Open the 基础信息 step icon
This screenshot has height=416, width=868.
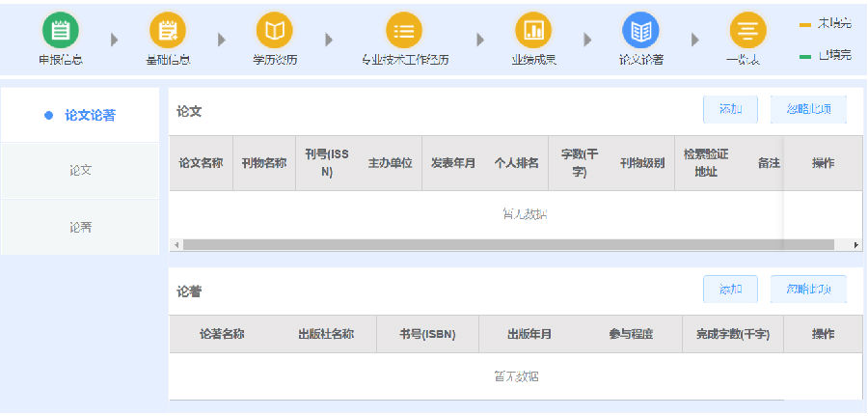[167, 31]
